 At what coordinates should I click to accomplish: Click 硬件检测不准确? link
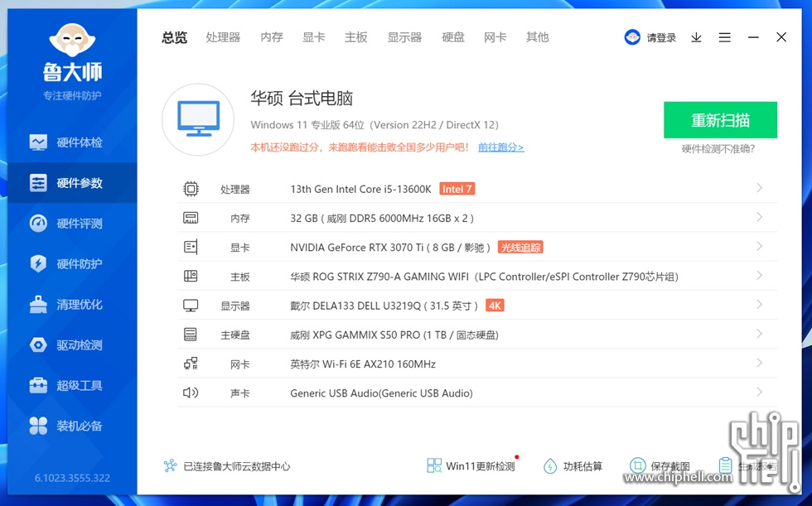point(718,149)
